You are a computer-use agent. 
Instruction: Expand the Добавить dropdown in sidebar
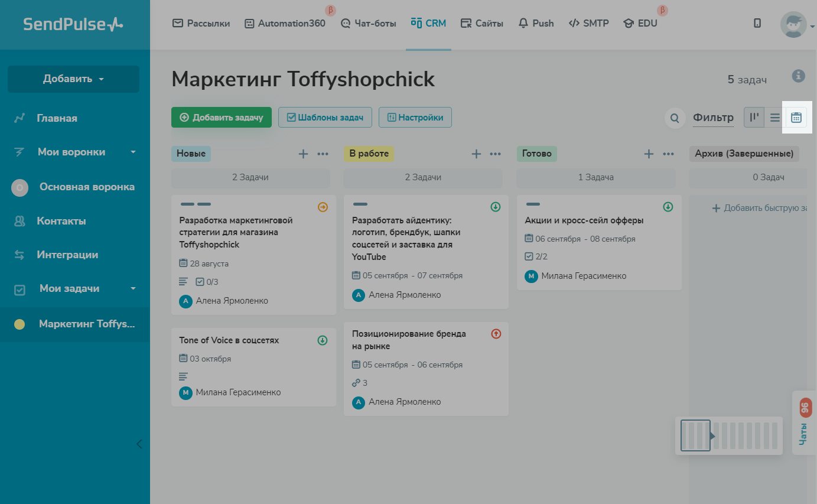point(73,79)
